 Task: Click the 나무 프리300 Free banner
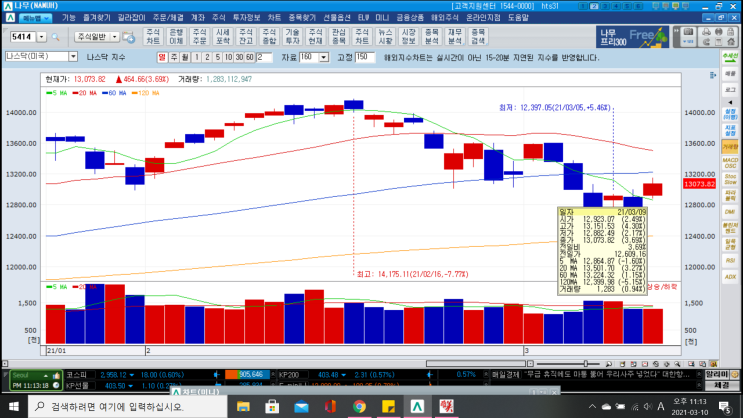pos(633,37)
